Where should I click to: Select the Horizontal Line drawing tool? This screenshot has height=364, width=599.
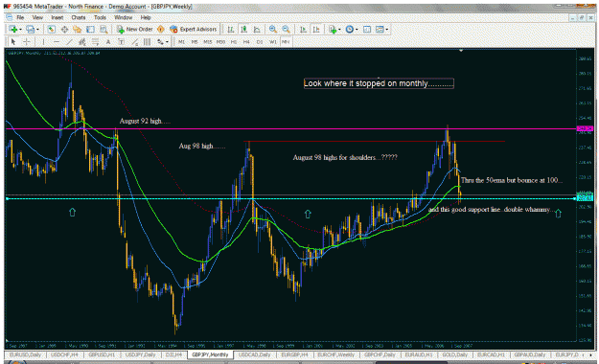click(57, 42)
